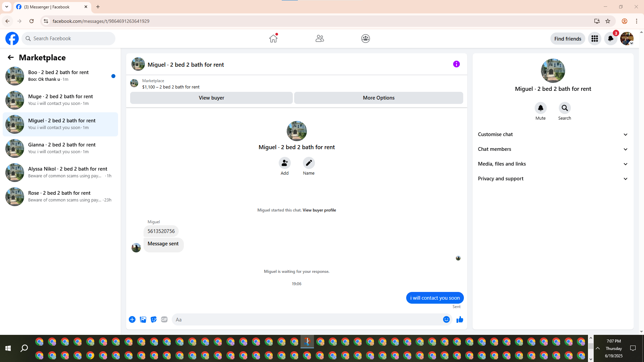644x362 pixels.
Task: Reload the page
Action: (32, 21)
